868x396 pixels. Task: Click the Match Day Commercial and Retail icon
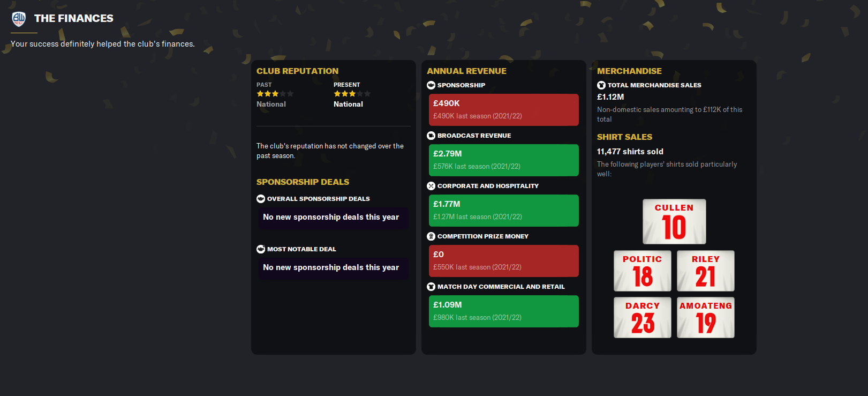[x=431, y=287]
